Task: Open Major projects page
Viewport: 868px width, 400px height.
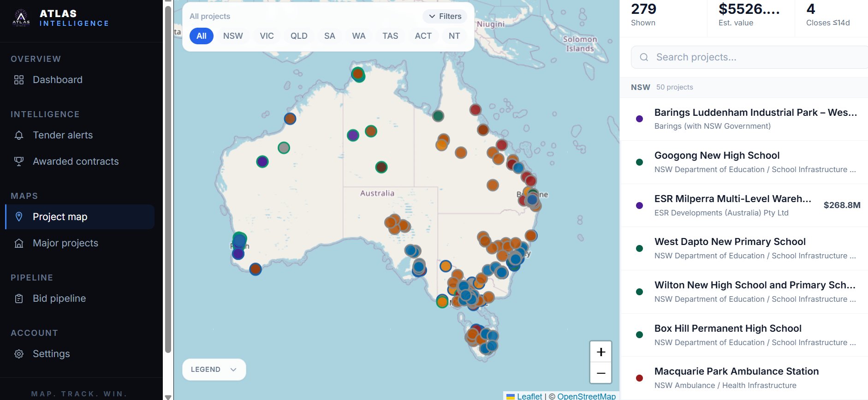Action: click(80, 243)
